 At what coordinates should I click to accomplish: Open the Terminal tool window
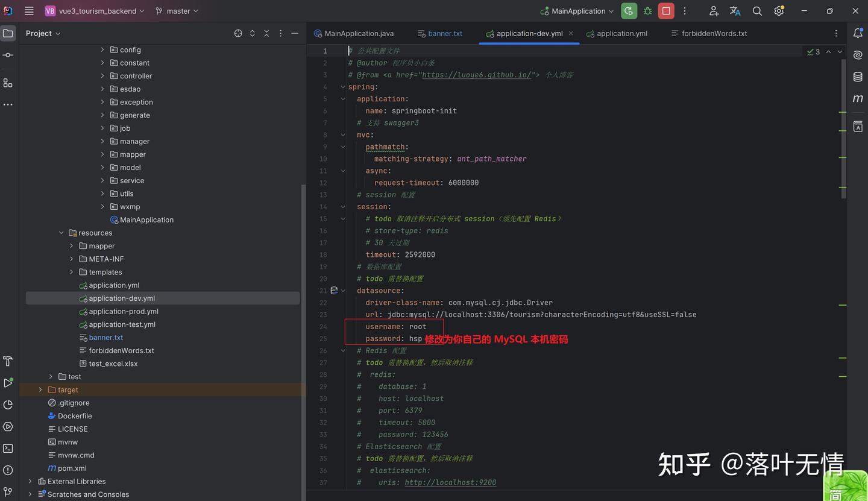coord(8,449)
